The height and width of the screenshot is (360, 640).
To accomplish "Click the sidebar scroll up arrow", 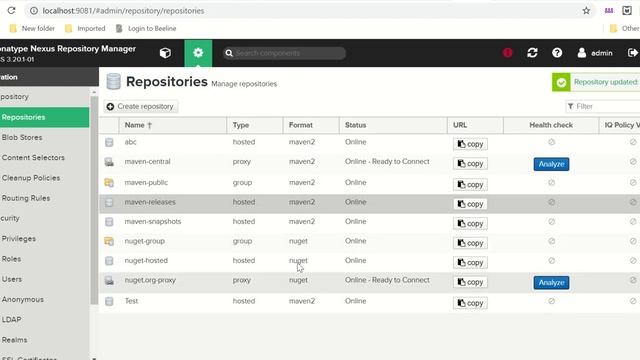I will (94, 92).
